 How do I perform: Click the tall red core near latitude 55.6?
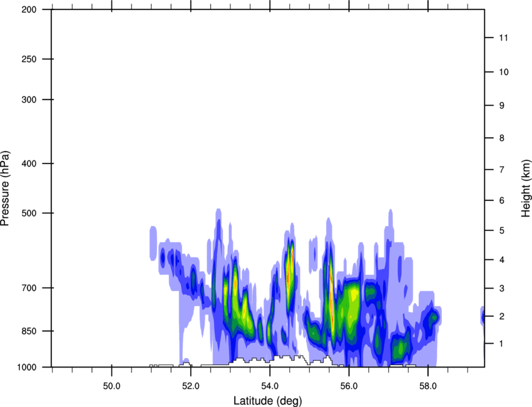(x=332, y=294)
